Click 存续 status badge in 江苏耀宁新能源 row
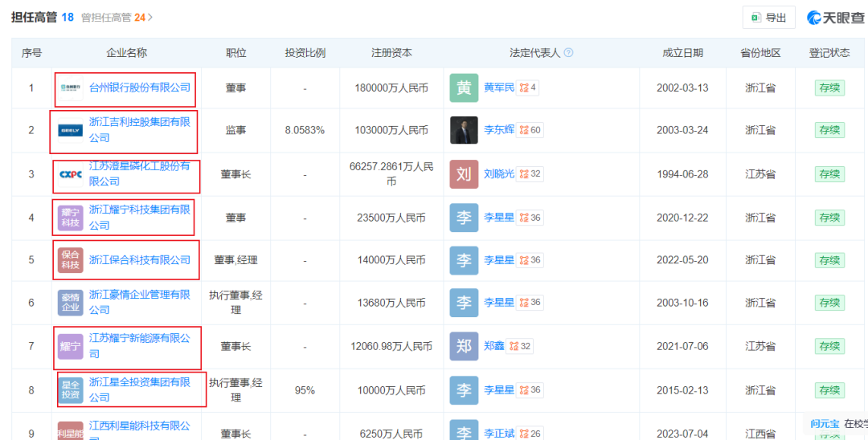Viewport: 868px width, 440px height. click(x=829, y=347)
